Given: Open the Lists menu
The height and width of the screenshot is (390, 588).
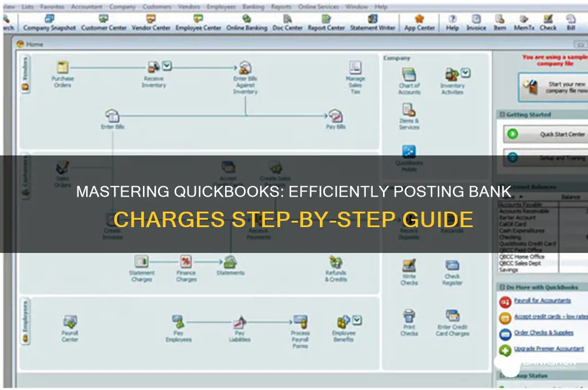Looking at the screenshot, I should (28, 7).
